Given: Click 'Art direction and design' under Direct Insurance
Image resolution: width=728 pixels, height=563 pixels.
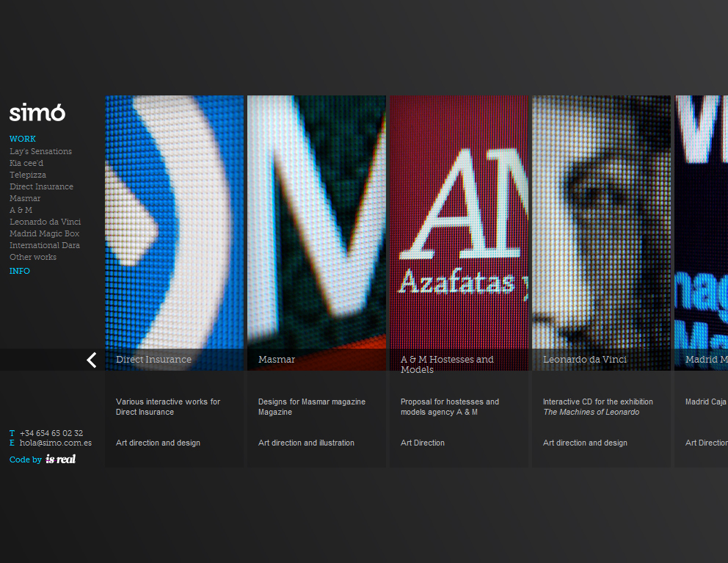Looking at the screenshot, I should pos(159,443).
